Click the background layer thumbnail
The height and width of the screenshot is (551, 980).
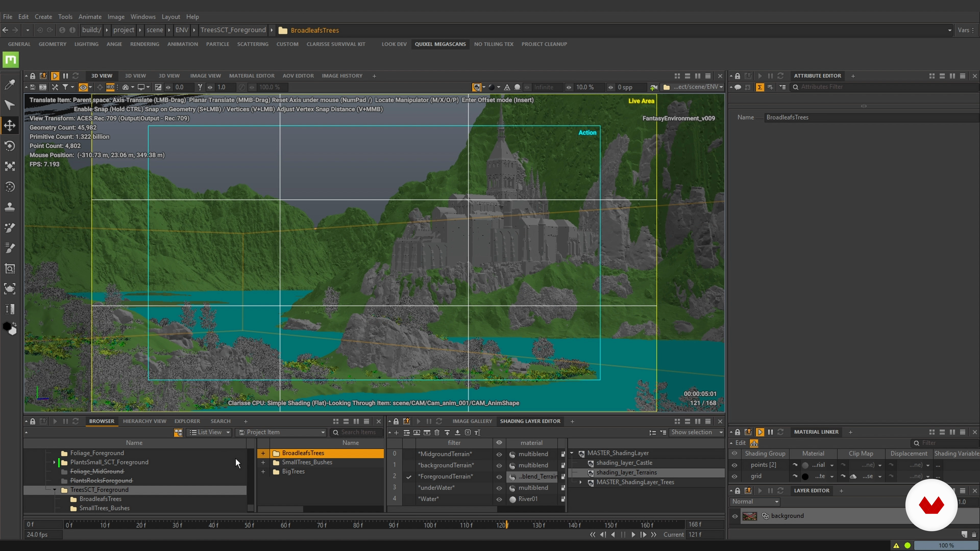point(750,516)
